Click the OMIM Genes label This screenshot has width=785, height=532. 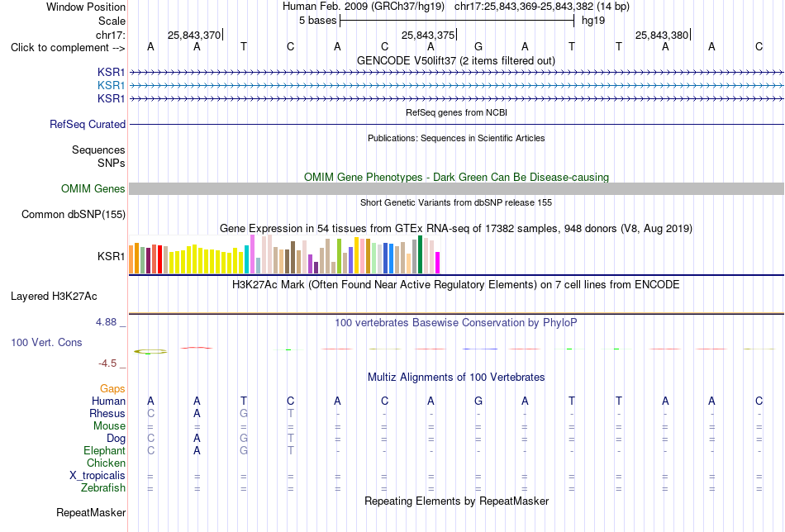[93, 188]
